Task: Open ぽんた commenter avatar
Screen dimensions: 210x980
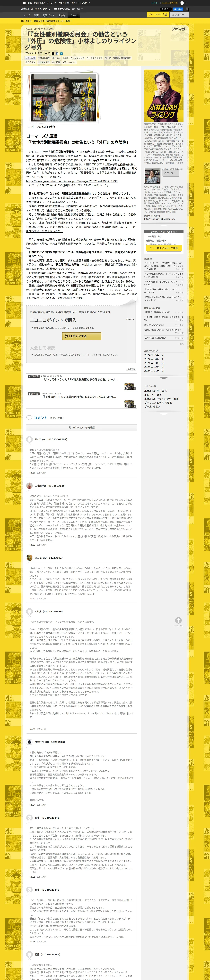Action: [x=29, y=558]
